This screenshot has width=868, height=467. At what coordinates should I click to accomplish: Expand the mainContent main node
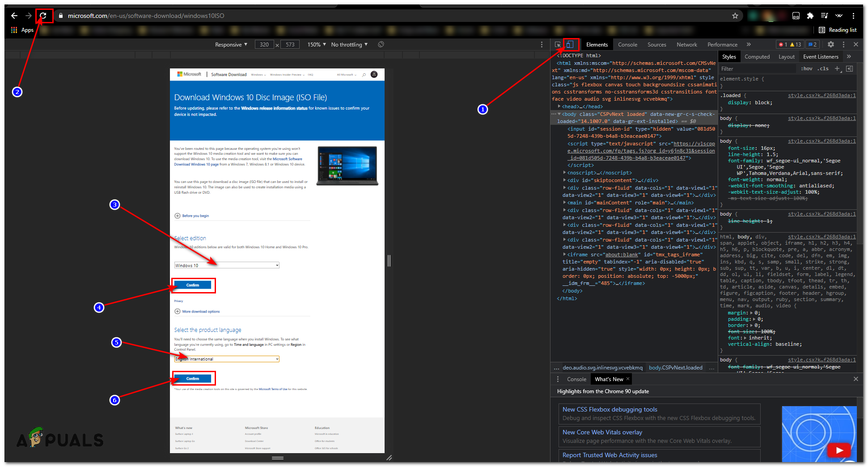tap(565, 203)
